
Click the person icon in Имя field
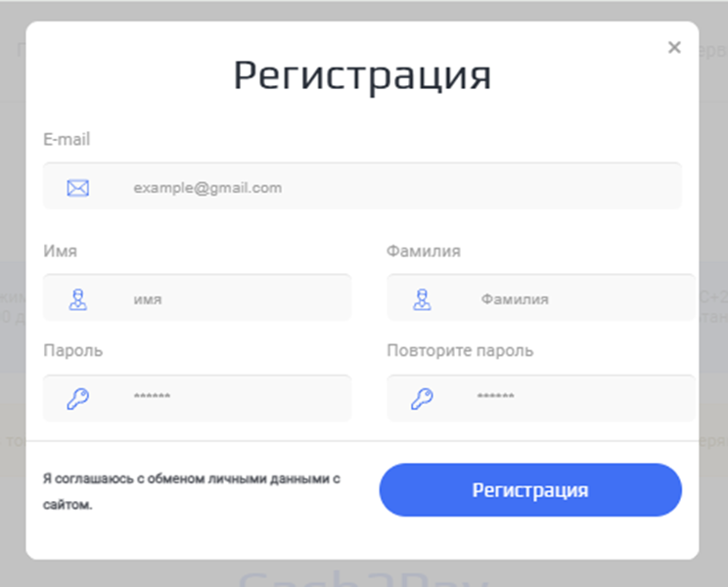point(78,299)
